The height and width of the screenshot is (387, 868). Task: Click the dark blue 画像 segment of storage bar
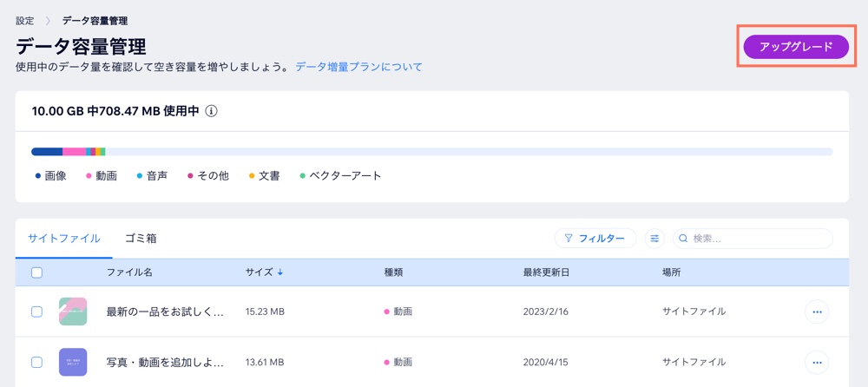47,152
